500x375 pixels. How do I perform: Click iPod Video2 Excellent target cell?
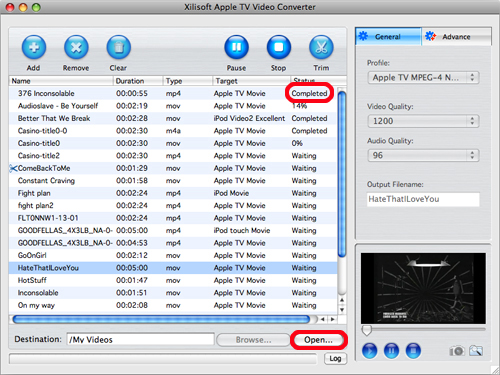click(249, 118)
